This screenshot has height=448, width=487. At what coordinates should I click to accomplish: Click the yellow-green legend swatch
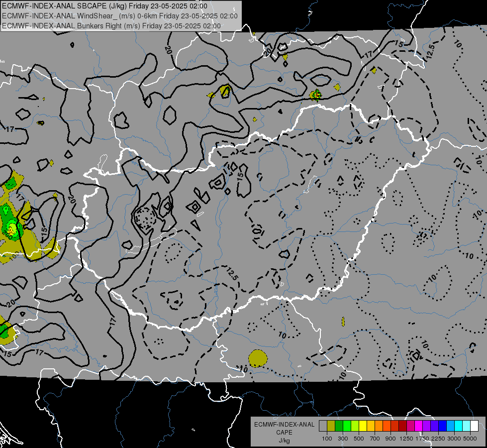point(355,426)
